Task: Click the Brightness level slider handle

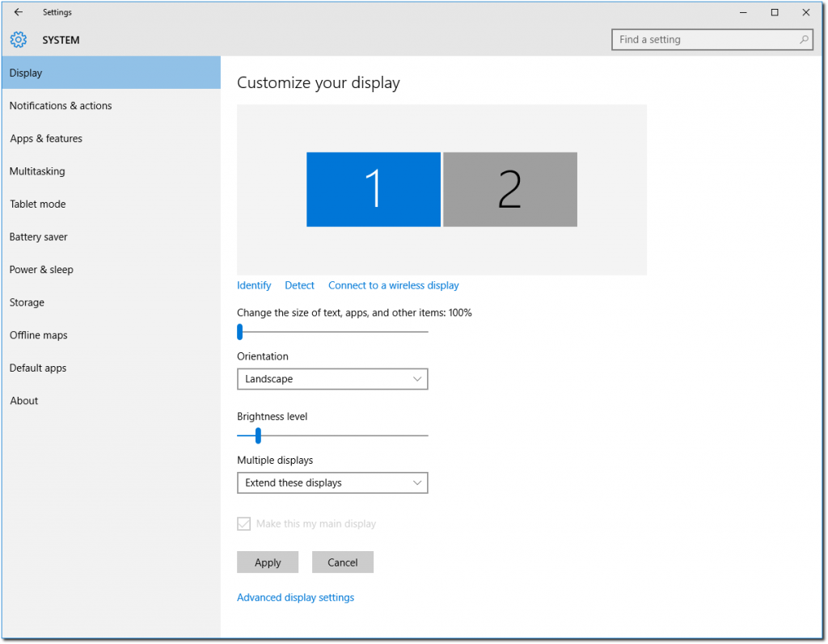Action: click(258, 436)
